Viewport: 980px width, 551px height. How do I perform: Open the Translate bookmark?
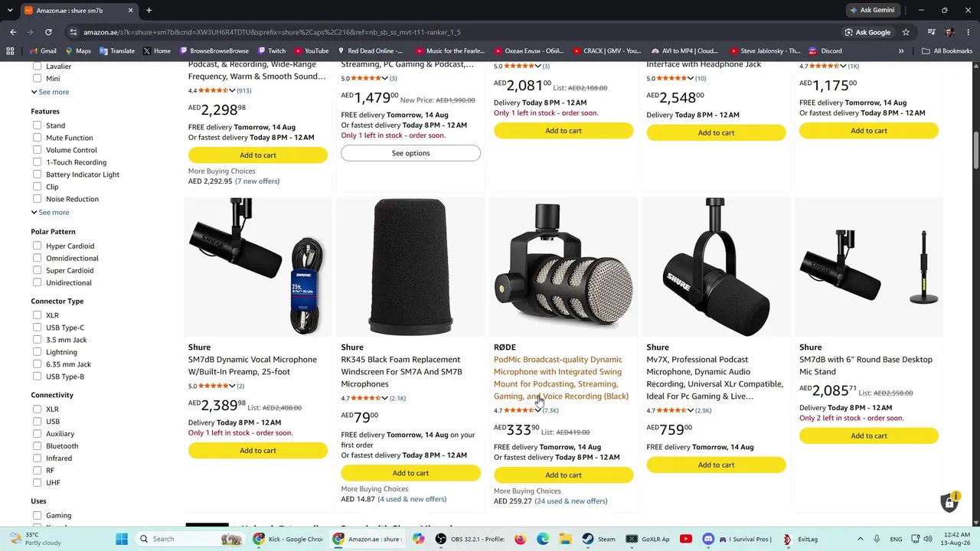pos(116,51)
